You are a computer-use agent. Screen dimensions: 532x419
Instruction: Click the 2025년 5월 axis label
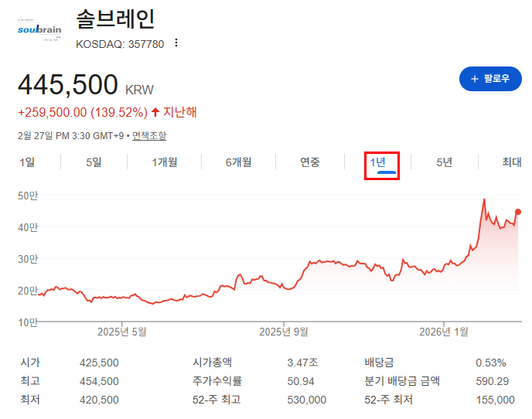(122, 332)
